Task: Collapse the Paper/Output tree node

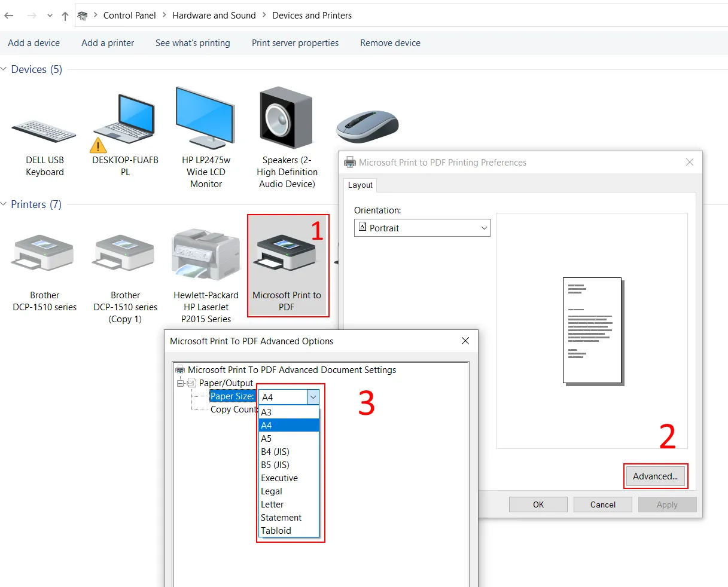Action: [180, 383]
